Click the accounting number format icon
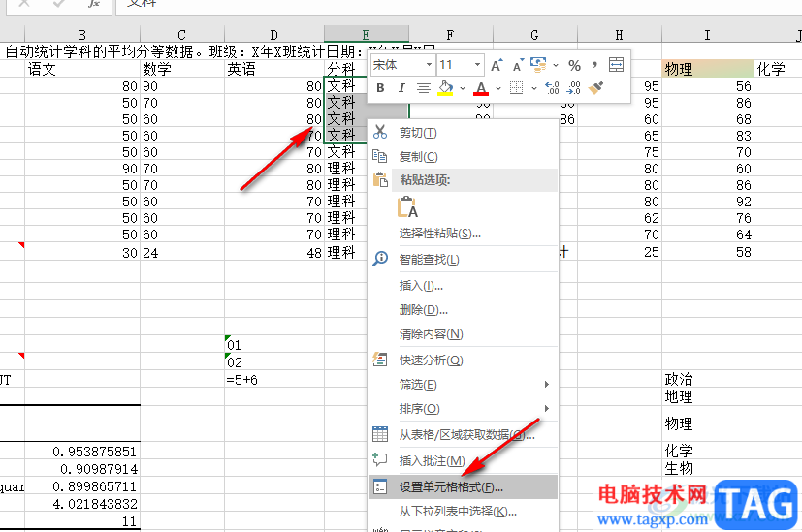Viewport: 802px width, 532px height. coord(538,64)
